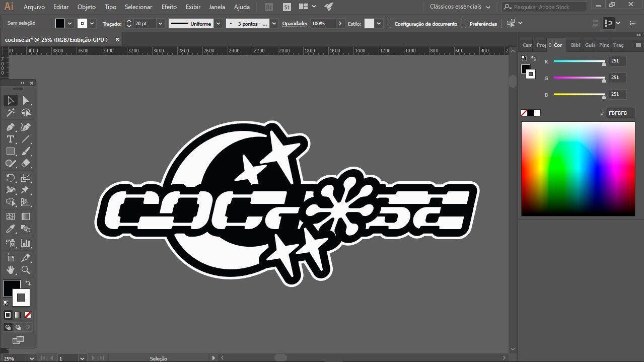Open the stroke weight 20 pt dropdown

click(x=160, y=24)
